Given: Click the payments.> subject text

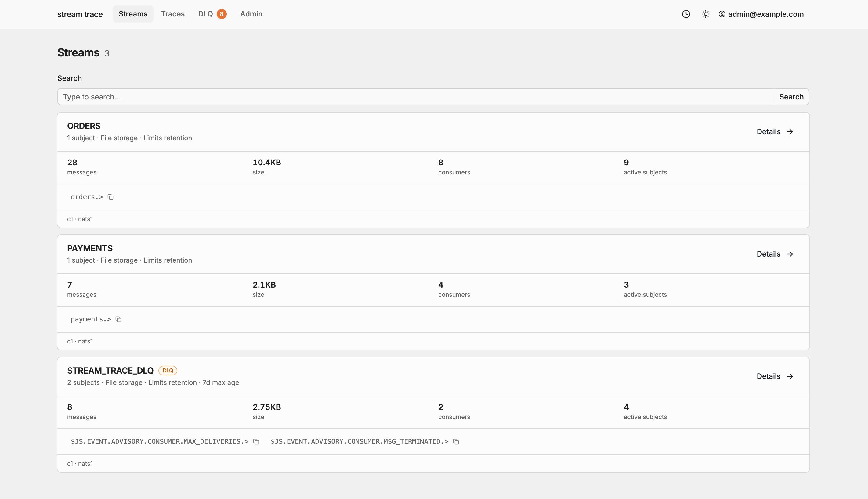Looking at the screenshot, I should [91, 319].
